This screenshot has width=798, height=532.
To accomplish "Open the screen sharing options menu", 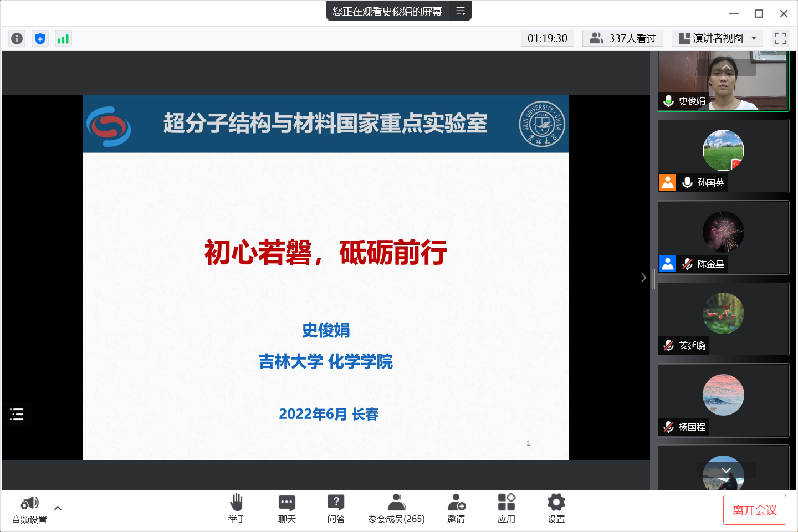I will (461, 11).
